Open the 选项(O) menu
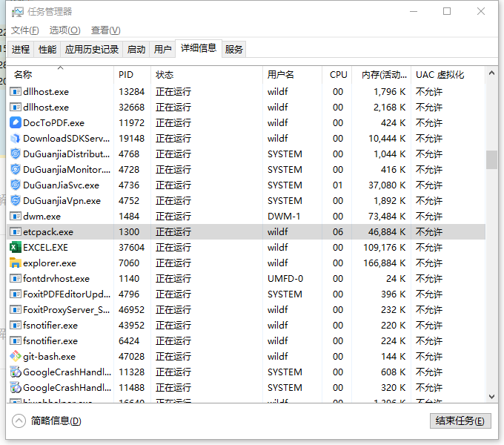The image size is (504, 445). (x=65, y=30)
